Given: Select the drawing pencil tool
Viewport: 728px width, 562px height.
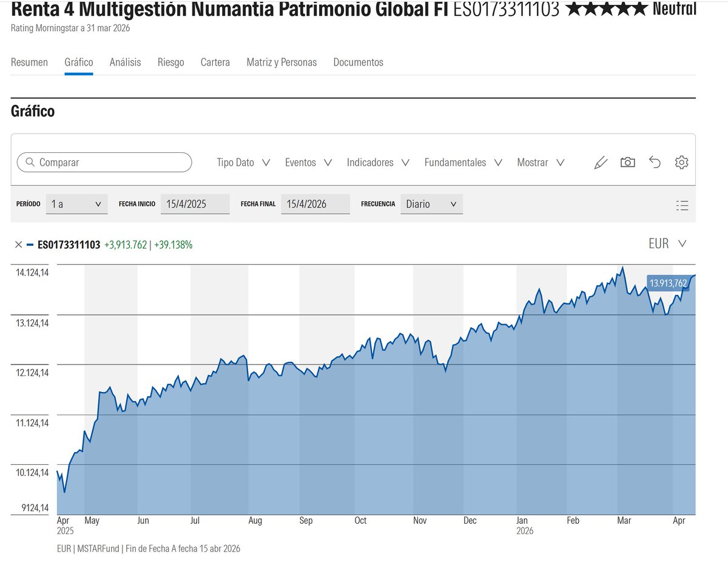Looking at the screenshot, I should pyautogui.click(x=601, y=163).
